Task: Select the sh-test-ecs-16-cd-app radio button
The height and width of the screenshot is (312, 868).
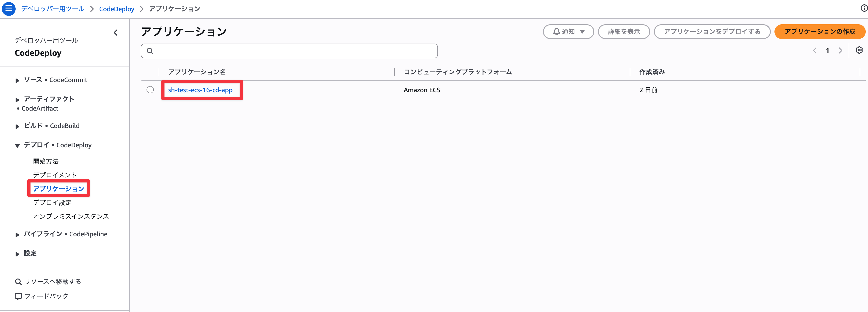Action: 150,90
